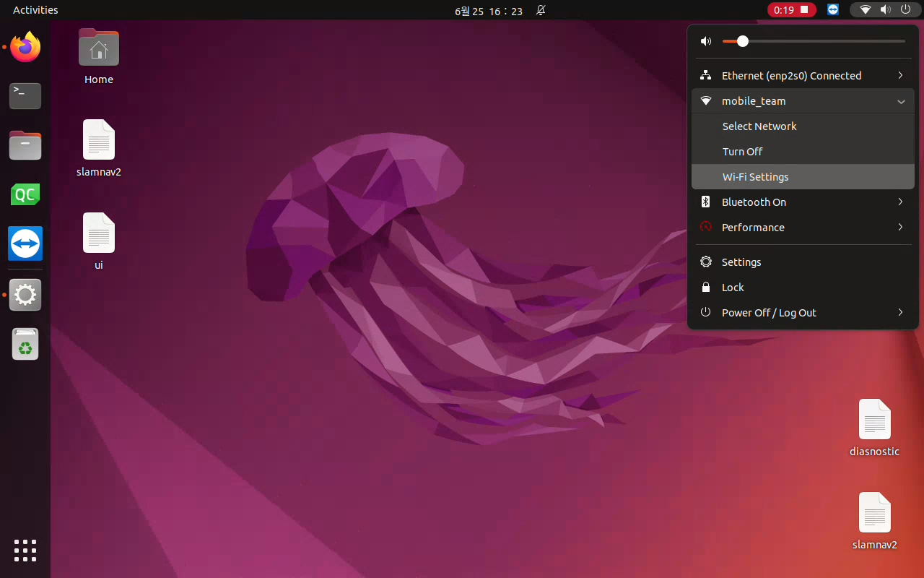Screen dimensions: 924x578
Task: Collapse the mobile_team Wi-Fi submenu
Action: 803,101
